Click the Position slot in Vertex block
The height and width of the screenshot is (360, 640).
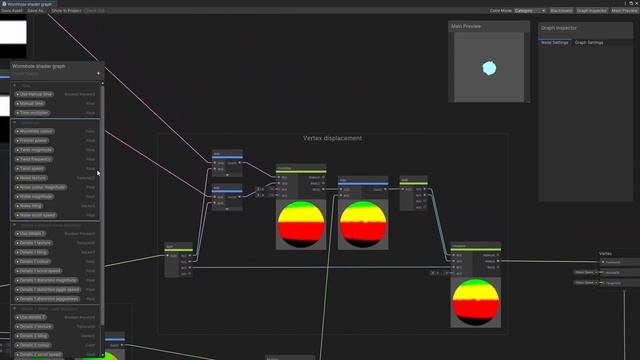click(620, 262)
